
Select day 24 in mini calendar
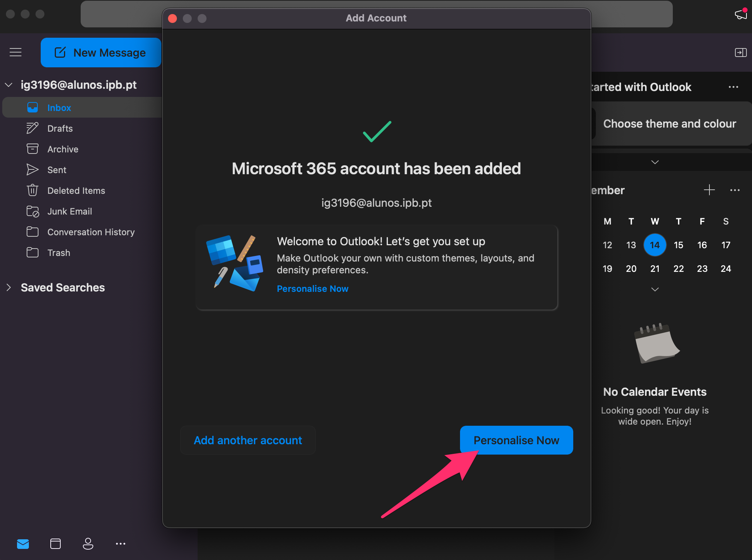coord(726,269)
